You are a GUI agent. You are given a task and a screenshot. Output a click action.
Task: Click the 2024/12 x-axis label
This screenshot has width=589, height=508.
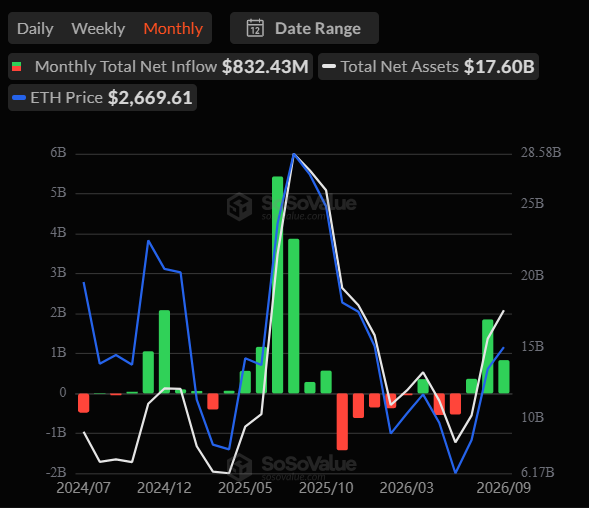pos(165,488)
